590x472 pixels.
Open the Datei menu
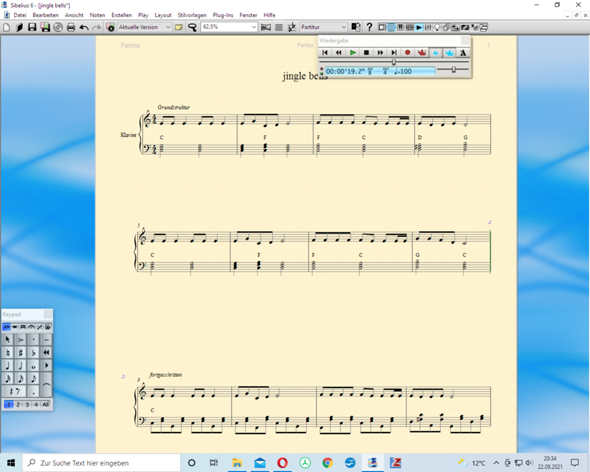pyautogui.click(x=20, y=15)
